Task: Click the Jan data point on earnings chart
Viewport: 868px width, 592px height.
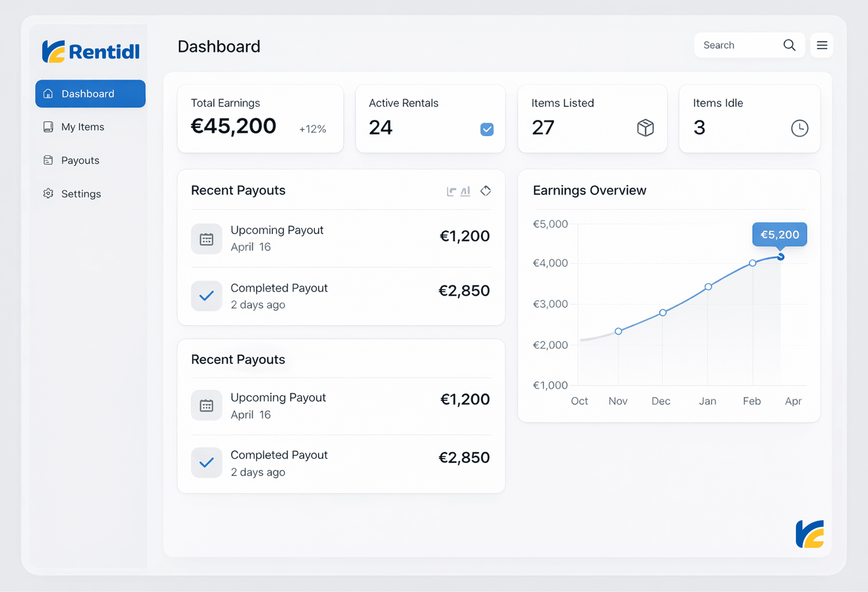Action: 708,287
